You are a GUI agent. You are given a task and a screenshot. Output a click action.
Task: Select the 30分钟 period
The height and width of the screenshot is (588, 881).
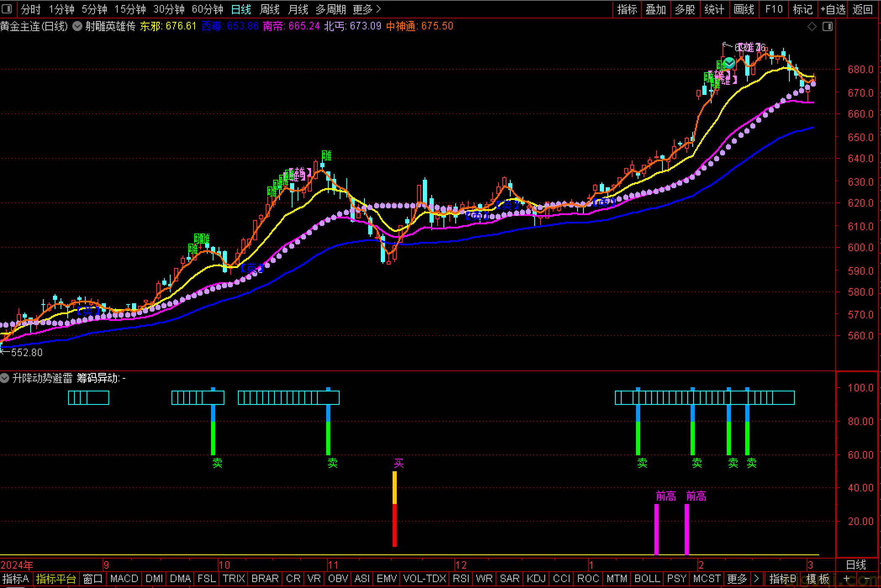point(169,9)
